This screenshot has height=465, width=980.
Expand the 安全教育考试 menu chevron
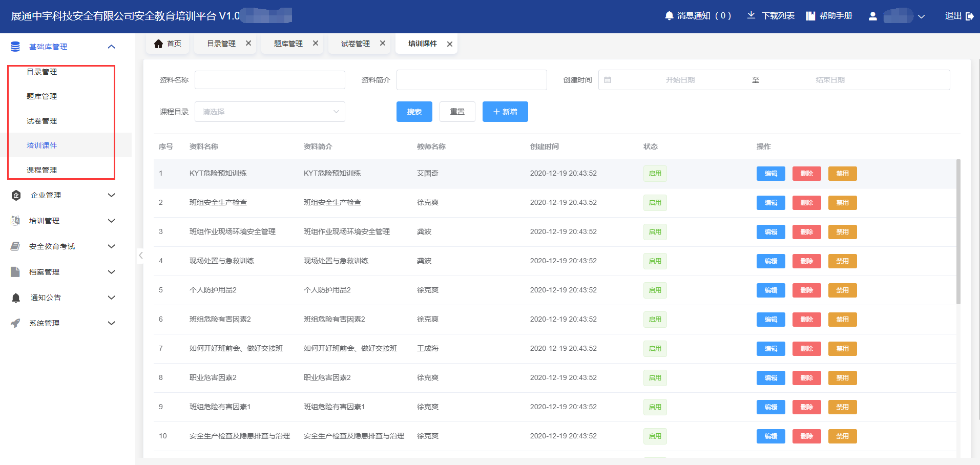pyautogui.click(x=111, y=246)
